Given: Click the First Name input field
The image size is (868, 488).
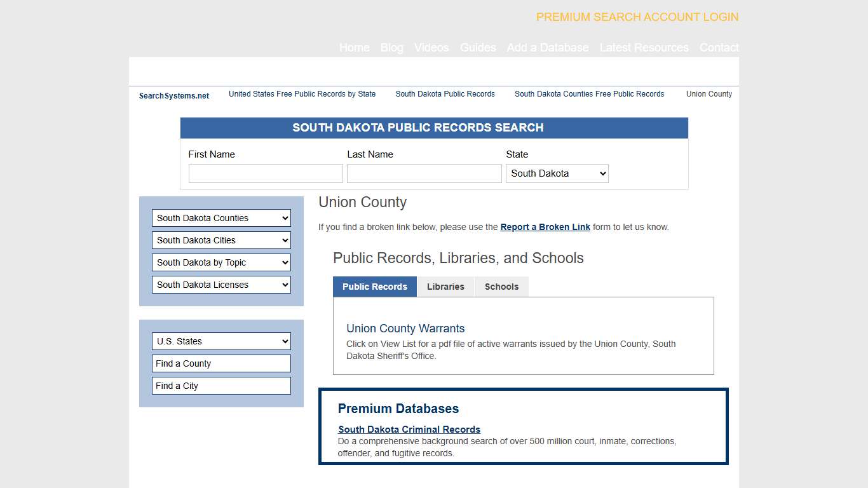Looking at the screenshot, I should click(x=265, y=173).
